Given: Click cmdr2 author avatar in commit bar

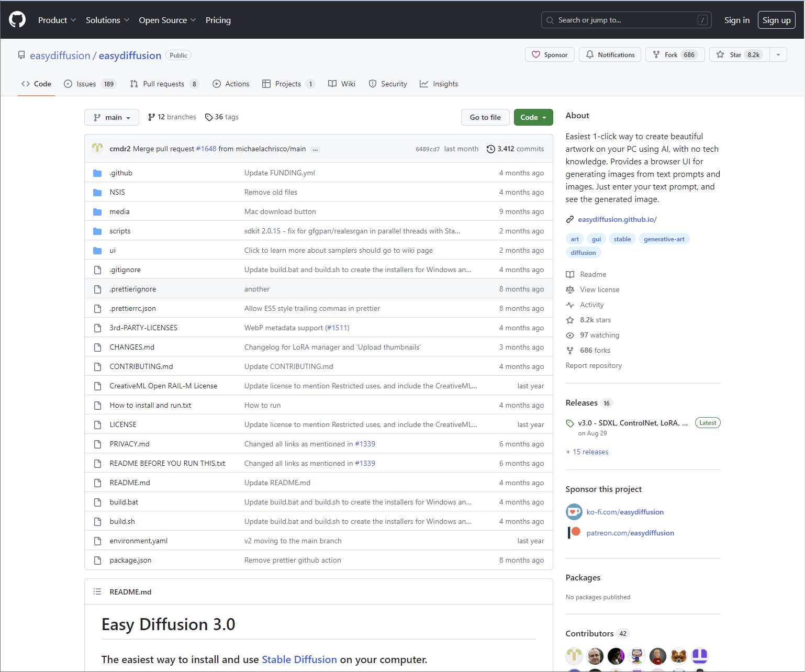Looking at the screenshot, I should 97,149.
